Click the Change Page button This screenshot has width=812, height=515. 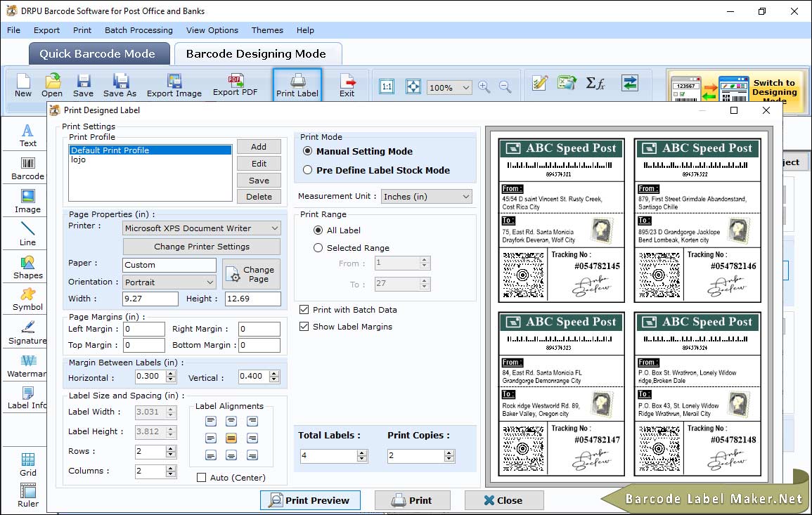tap(252, 274)
